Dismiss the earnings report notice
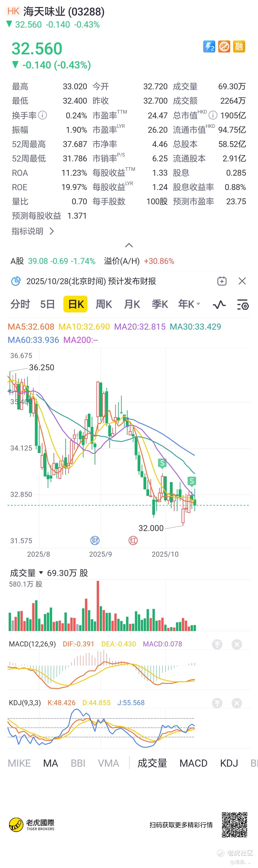This screenshot has height=868, width=258. pyautogui.click(x=242, y=281)
